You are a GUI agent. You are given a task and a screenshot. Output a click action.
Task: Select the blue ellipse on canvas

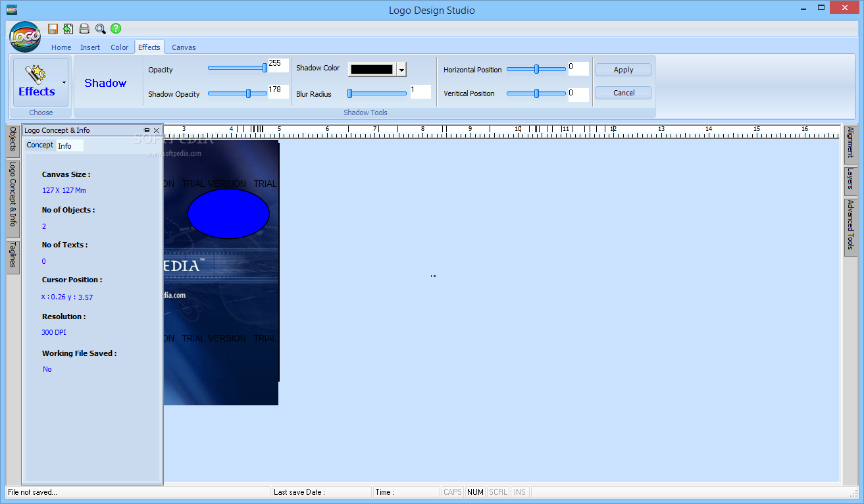point(228,214)
